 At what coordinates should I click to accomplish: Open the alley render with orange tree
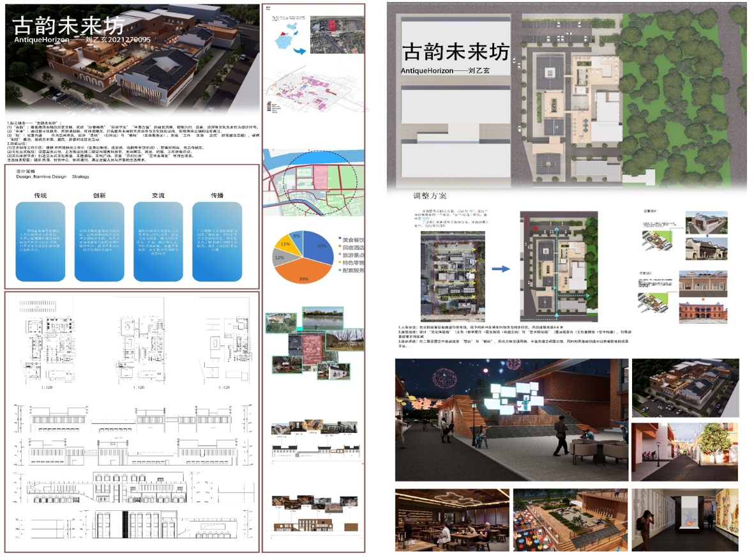click(x=685, y=451)
